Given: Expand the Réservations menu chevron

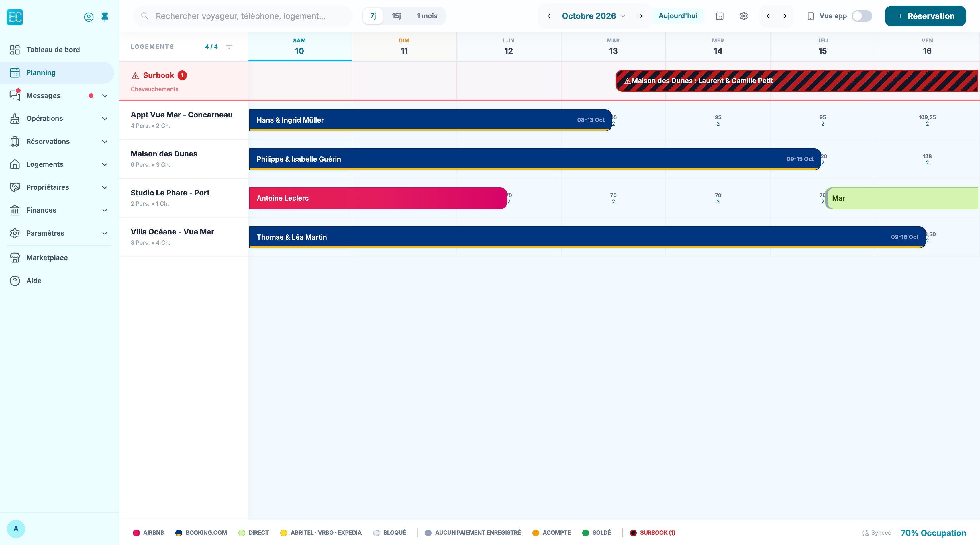Looking at the screenshot, I should point(105,142).
